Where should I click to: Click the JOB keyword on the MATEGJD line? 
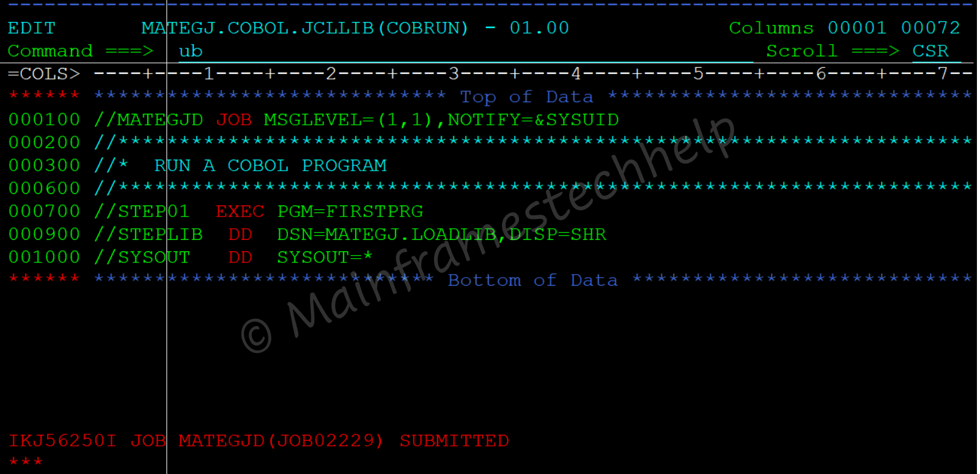click(234, 120)
